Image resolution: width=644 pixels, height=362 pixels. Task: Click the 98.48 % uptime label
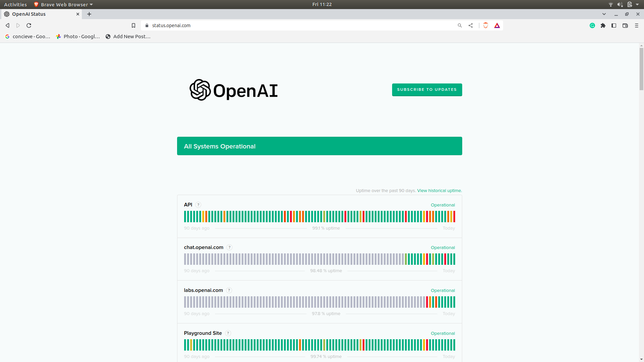click(326, 270)
